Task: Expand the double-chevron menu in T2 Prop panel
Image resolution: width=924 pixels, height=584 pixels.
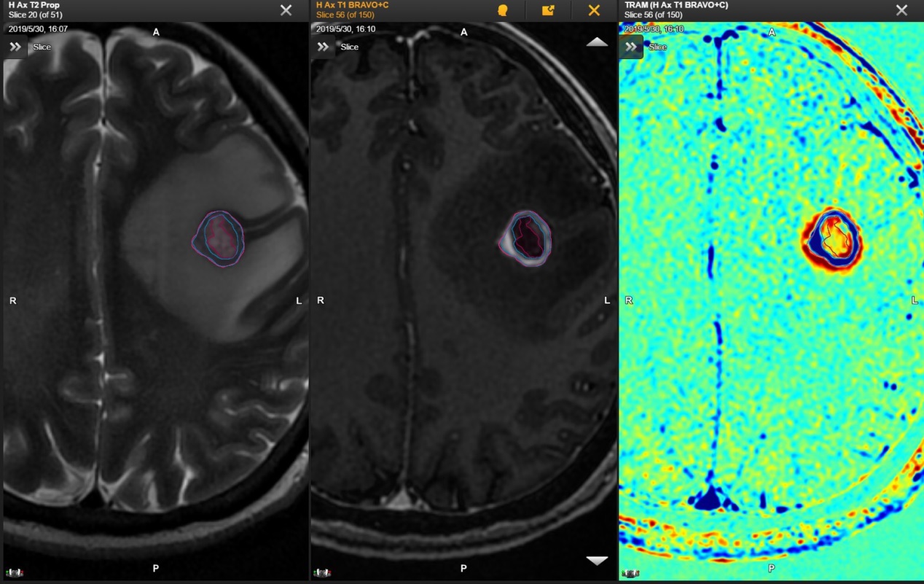Action: 15,47
